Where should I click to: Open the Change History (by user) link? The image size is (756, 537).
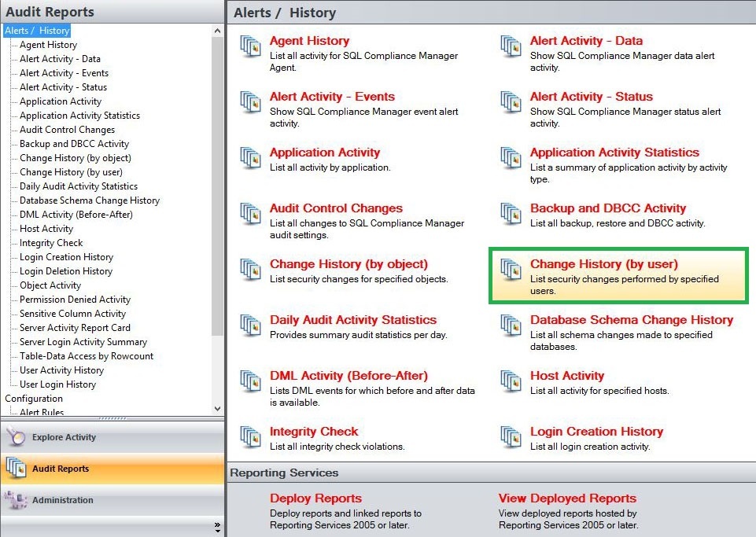603,264
